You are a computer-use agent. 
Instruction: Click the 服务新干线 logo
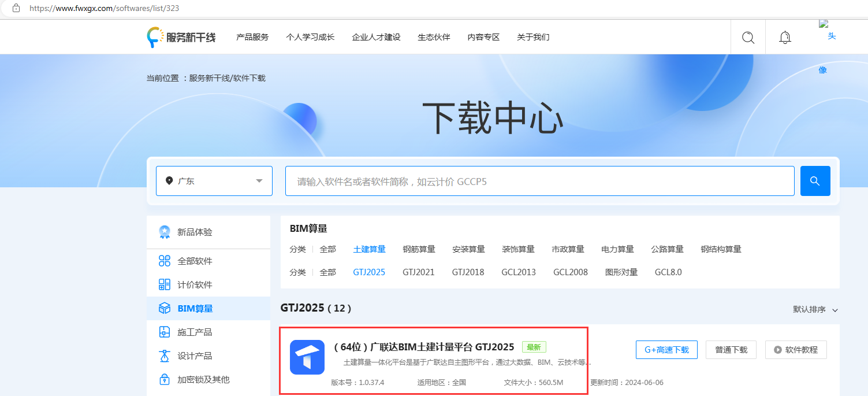point(181,37)
